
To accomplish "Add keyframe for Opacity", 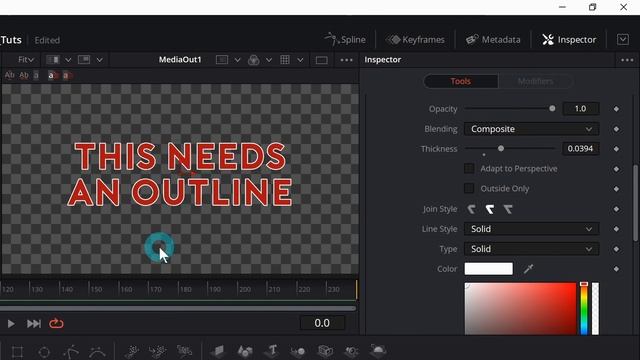I will coord(616,109).
